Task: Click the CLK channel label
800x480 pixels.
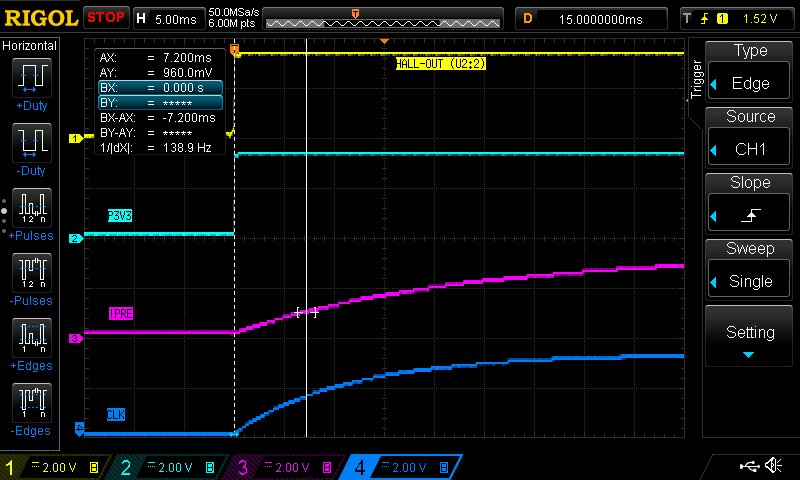Action: 116,415
